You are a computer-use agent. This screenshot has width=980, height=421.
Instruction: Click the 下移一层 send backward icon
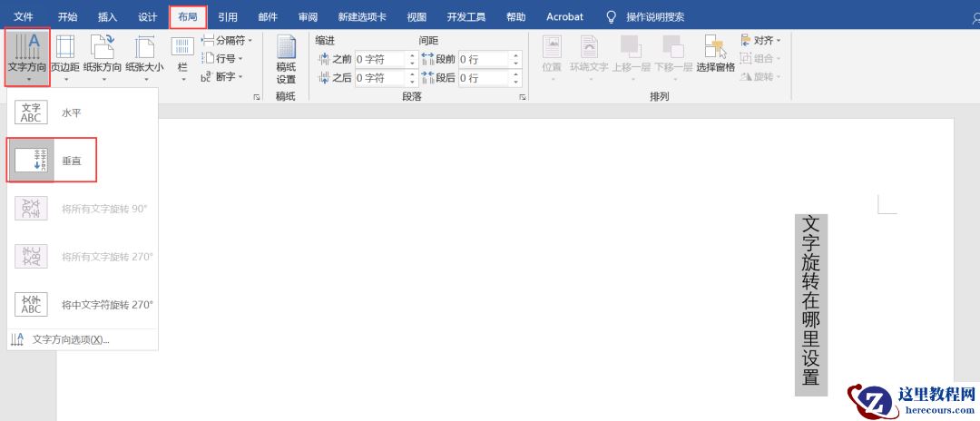672,47
